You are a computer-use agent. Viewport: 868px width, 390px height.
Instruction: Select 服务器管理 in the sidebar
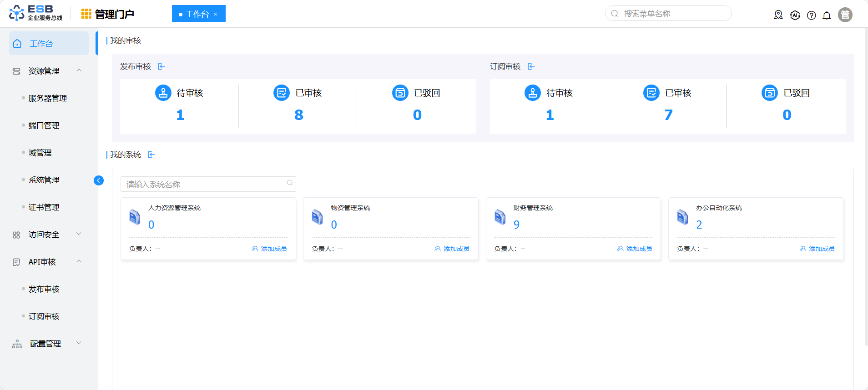coord(47,98)
